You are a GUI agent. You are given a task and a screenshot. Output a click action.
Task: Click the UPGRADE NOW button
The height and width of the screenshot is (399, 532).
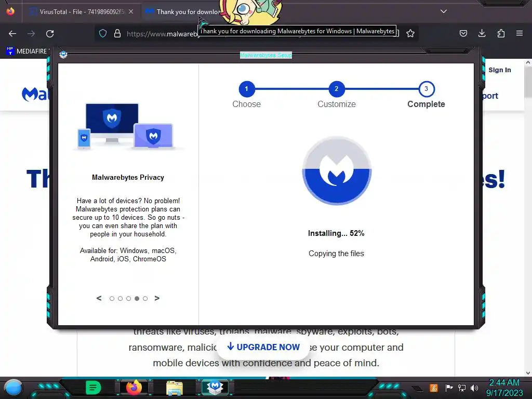[263, 347]
